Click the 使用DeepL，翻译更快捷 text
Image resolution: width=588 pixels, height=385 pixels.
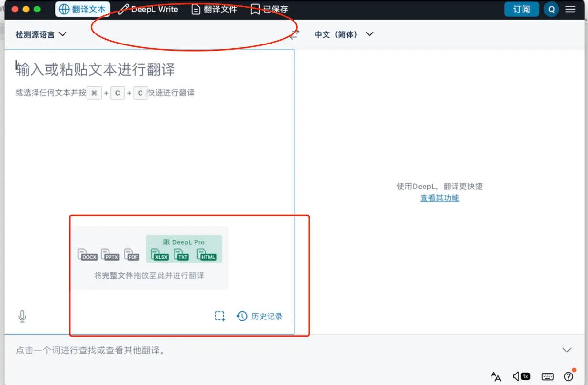(x=439, y=187)
